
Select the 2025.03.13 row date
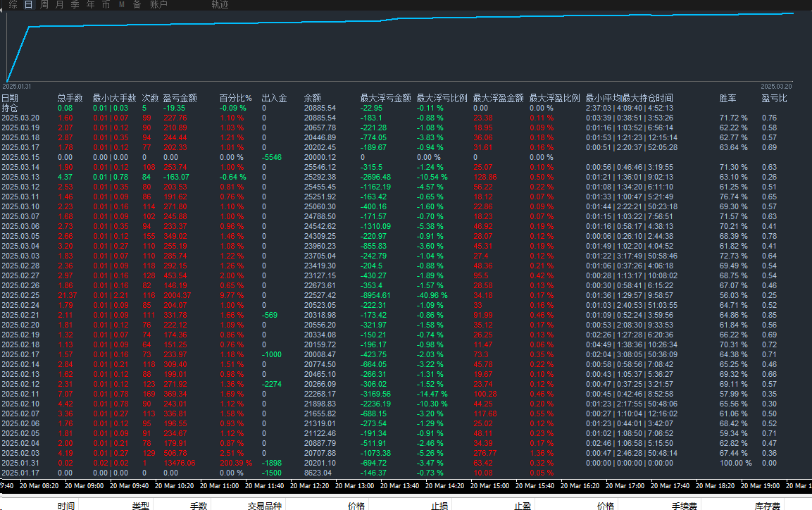(x=20, y=177)
